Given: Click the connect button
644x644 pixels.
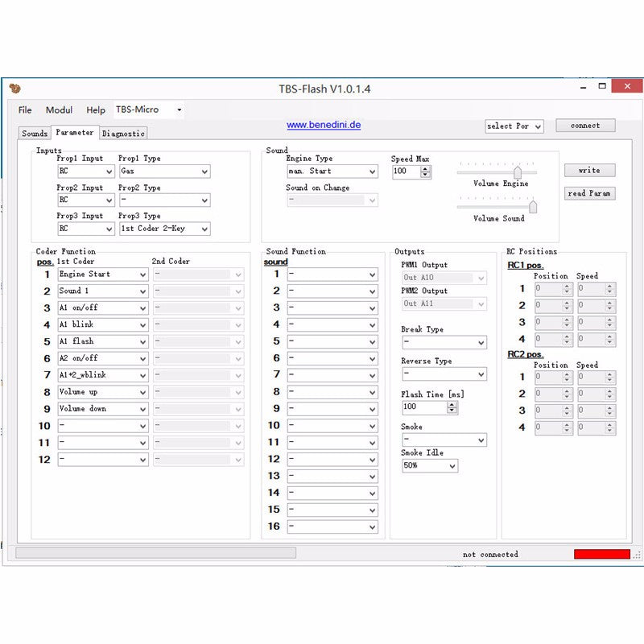Looking at the screenshot, I should click(x=585, y=126).
